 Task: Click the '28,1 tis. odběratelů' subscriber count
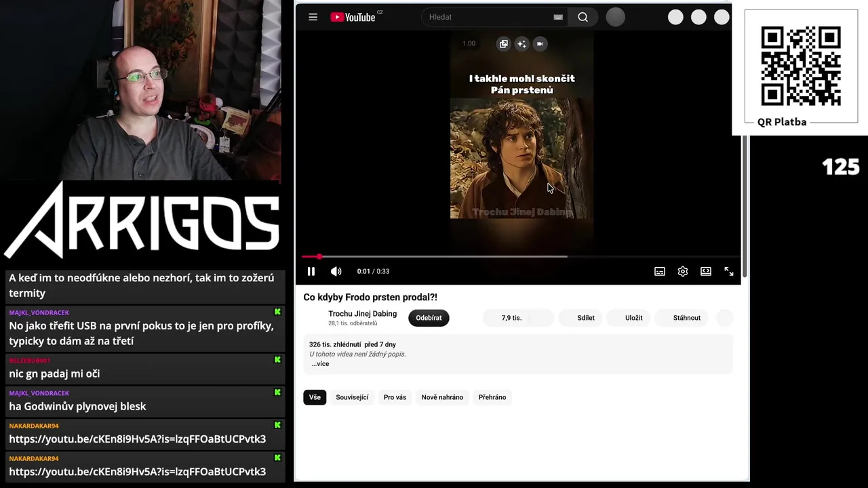pyautogui.click(x=353, y=324)
